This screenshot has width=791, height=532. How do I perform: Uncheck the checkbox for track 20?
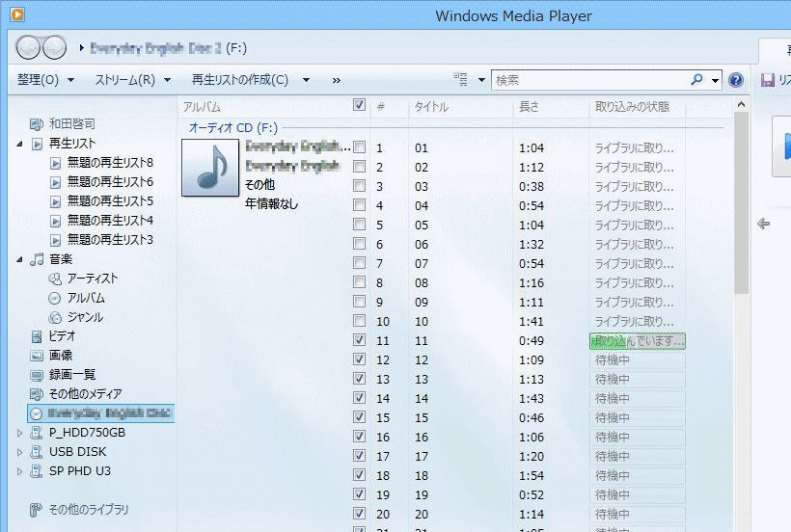tap(359, 514)
